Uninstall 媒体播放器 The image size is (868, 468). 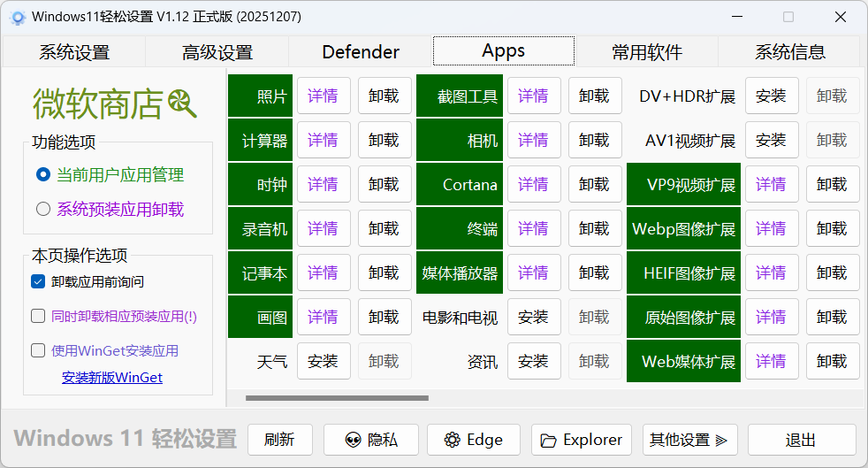click(595, 273)
